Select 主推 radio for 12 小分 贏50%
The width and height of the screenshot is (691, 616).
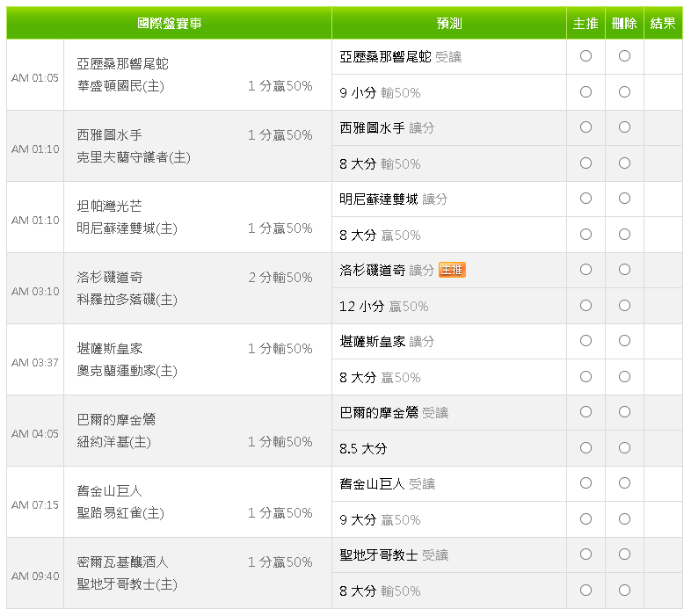coord(586,306)
